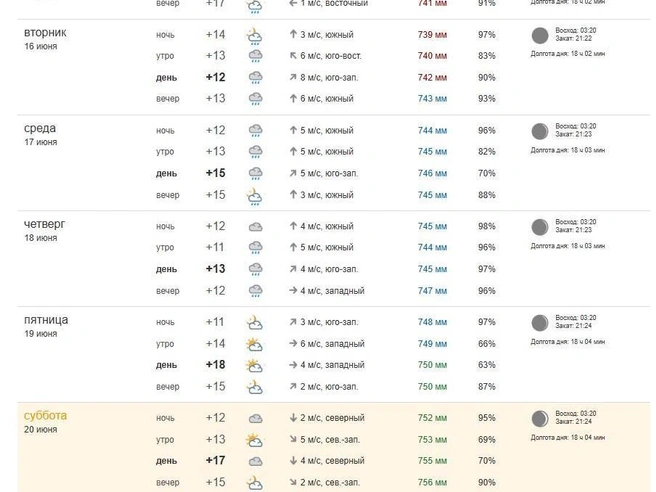
Task: Click the cloudy icon for Thursday night +12
Action: [255, 227]
